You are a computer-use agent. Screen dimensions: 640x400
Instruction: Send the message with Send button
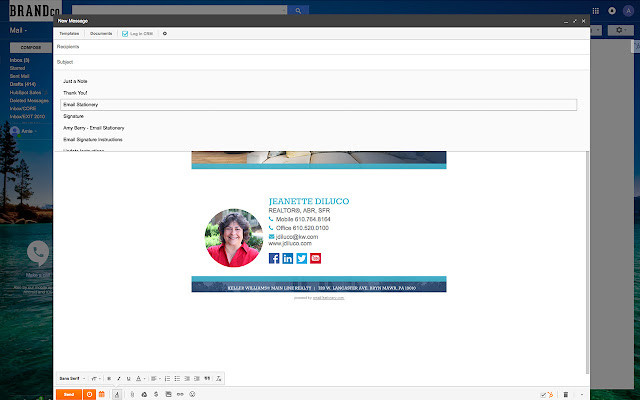click(69, 395)
